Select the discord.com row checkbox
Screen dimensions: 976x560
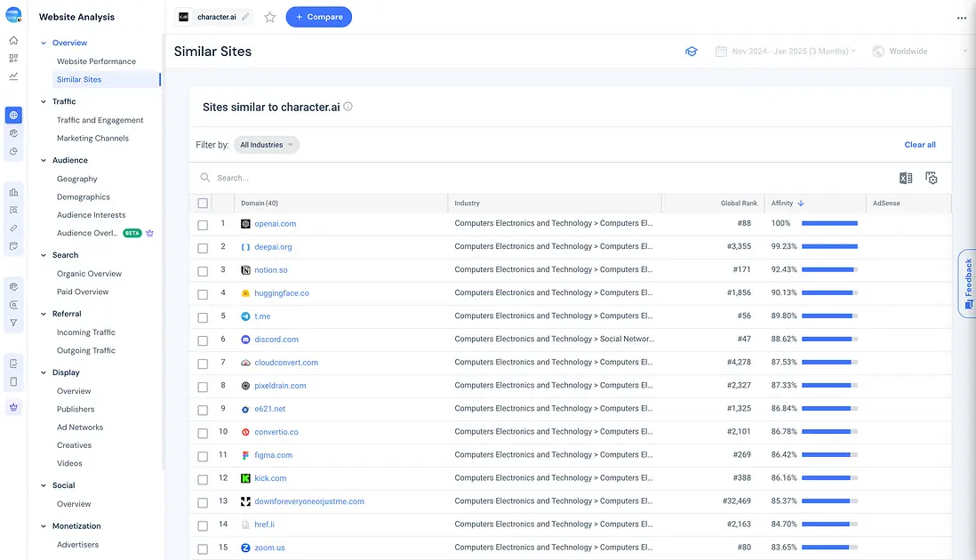pyautogui.click(x=203, y=340)
